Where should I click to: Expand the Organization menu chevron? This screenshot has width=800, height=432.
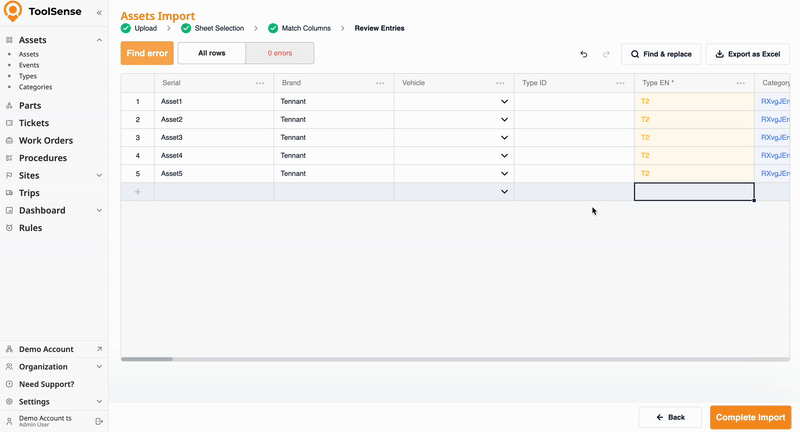point(99,367)
